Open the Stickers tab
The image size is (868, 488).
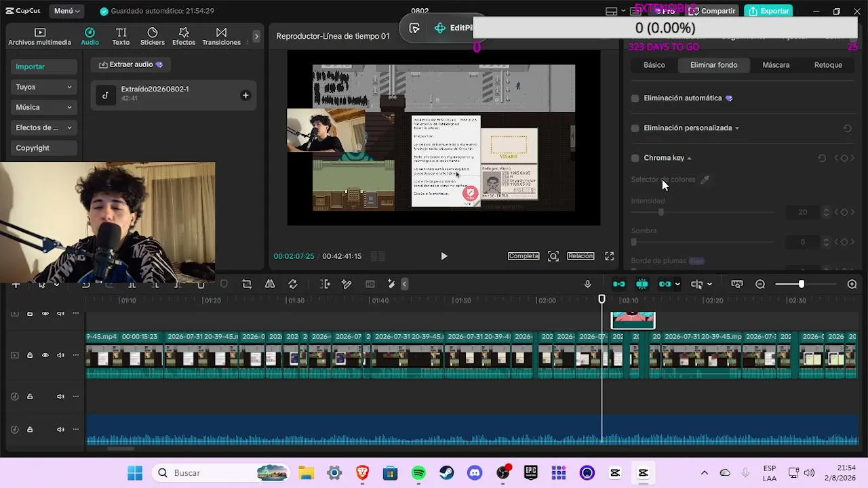point(153,37)
